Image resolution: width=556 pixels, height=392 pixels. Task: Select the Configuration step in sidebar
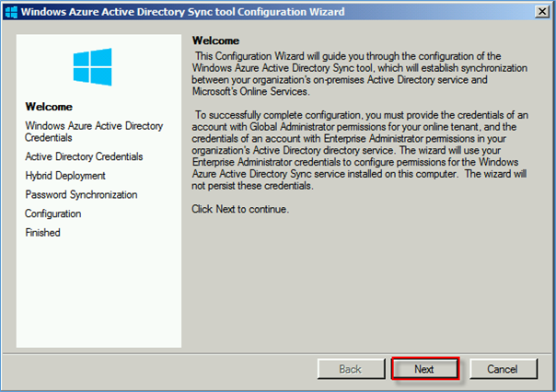click(x=53, y=213)
